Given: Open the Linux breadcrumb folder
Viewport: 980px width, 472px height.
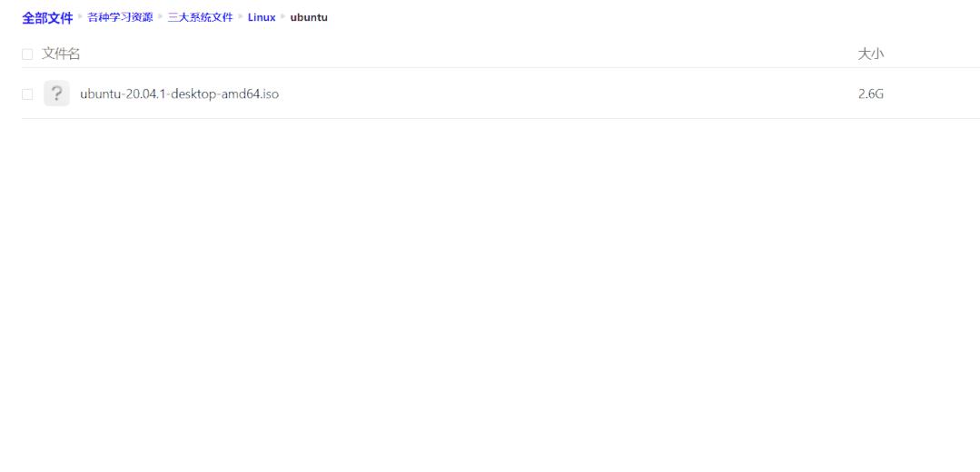Looking at the screenshot, I should point(262,17).
